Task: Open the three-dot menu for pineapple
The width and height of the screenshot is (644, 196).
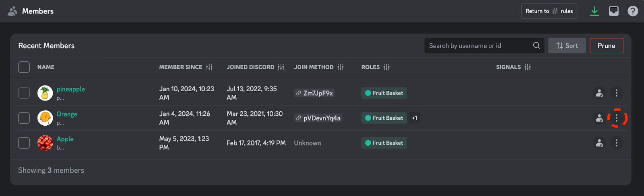Action: 616,93
